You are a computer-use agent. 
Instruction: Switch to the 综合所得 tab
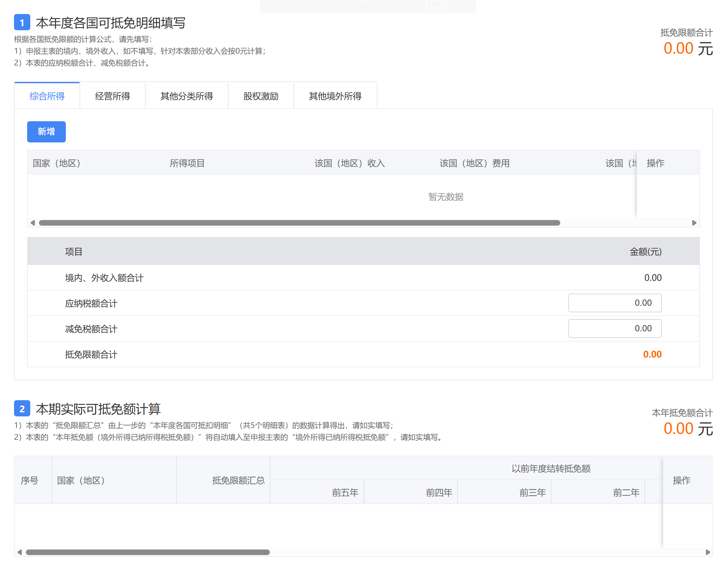[x=47, y=96]
